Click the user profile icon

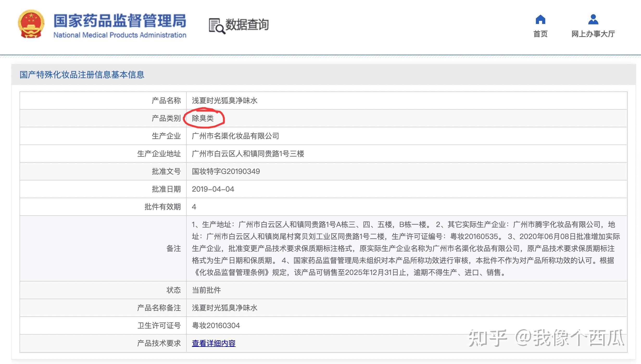point(593,20)
